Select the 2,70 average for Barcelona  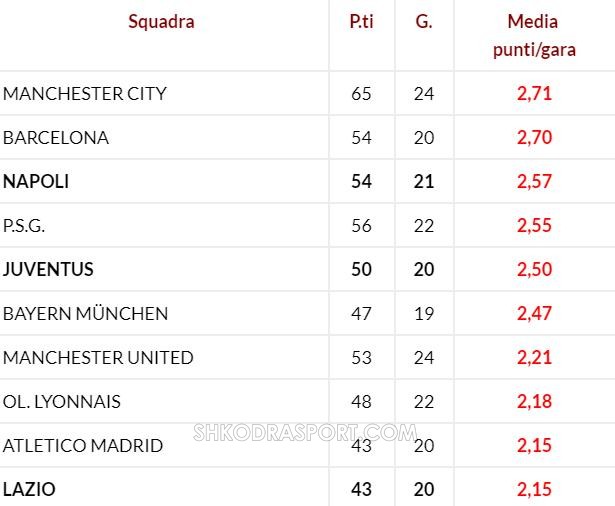coord(534,138)
